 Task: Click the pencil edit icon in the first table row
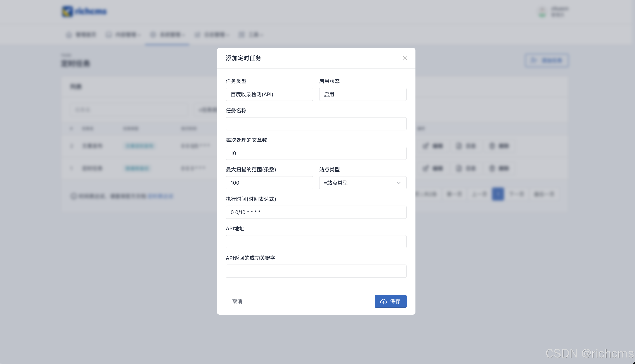point(426,146)
